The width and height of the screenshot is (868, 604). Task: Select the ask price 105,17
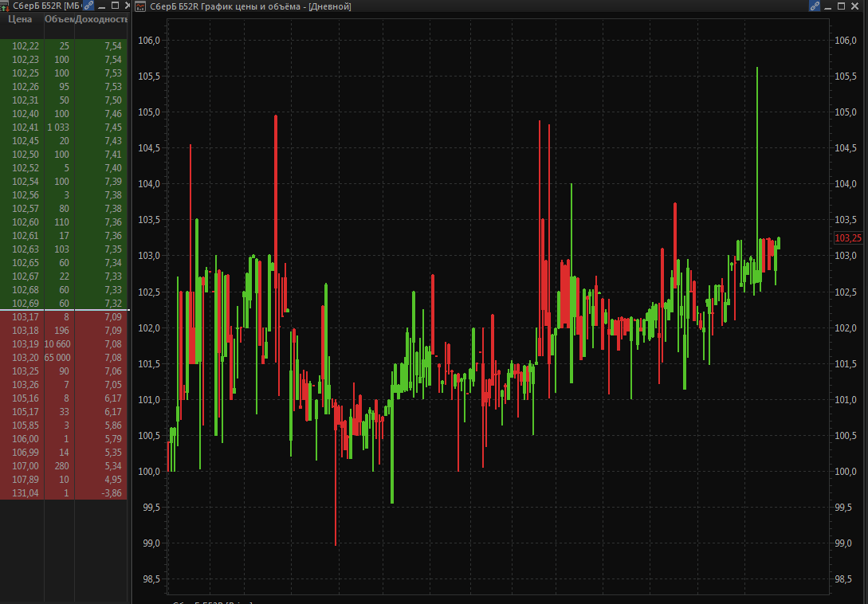click(26, 413)
